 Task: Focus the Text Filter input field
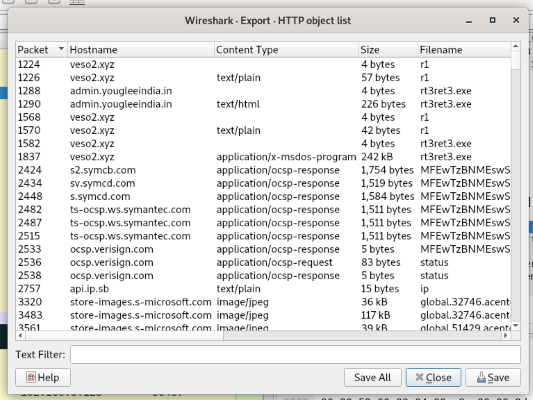point(295,354)
